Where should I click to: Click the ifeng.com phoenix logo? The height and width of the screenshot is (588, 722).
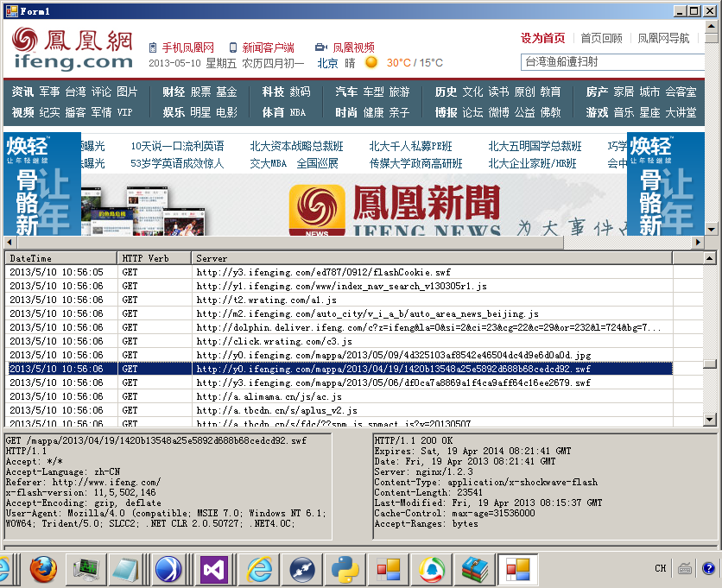click(73, 48)
